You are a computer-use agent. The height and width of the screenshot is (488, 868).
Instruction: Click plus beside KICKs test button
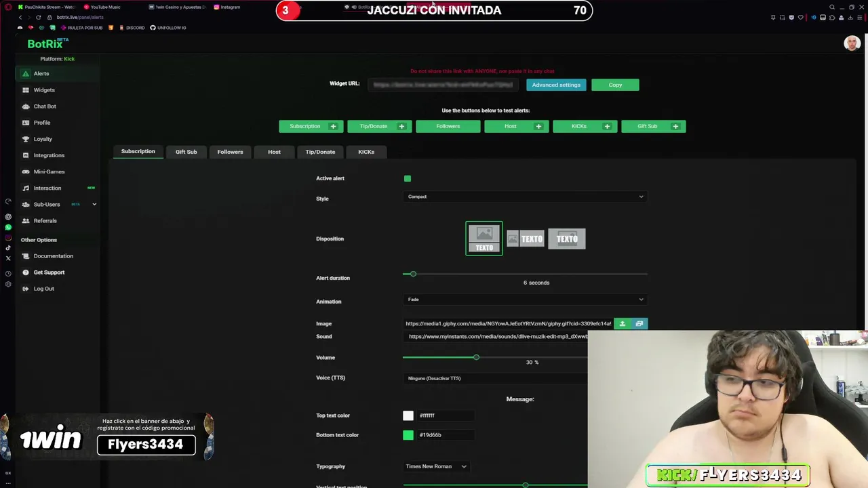click(x=607, y=126)
